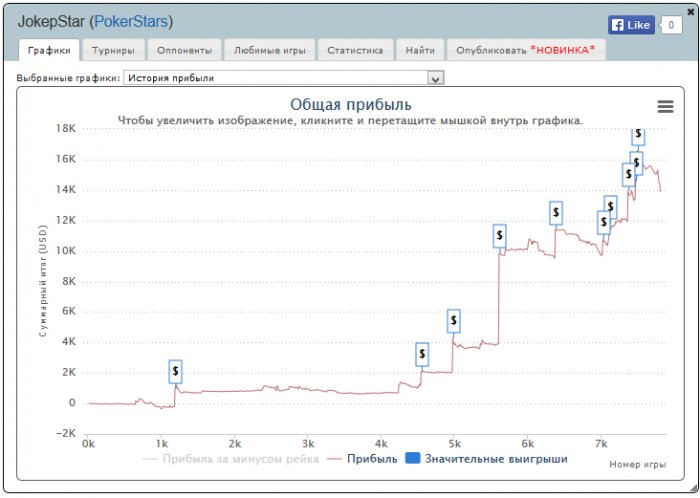Click the window resize grip at bottom corner

point(693,490)
